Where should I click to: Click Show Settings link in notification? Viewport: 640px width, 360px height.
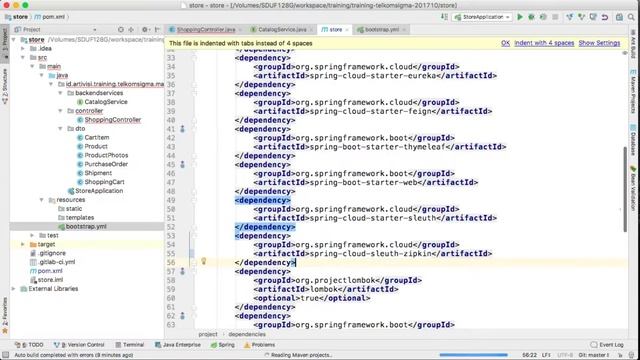599,43
